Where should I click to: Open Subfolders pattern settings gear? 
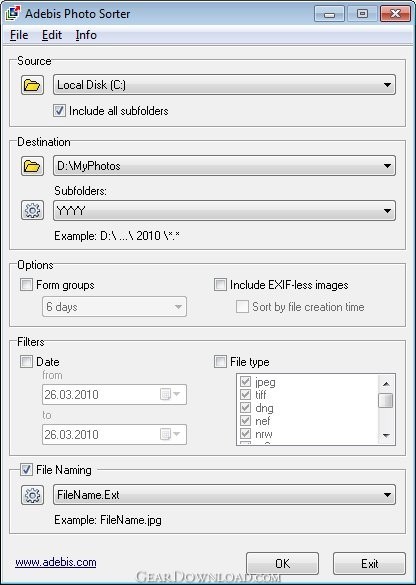[x=32, y=210]
